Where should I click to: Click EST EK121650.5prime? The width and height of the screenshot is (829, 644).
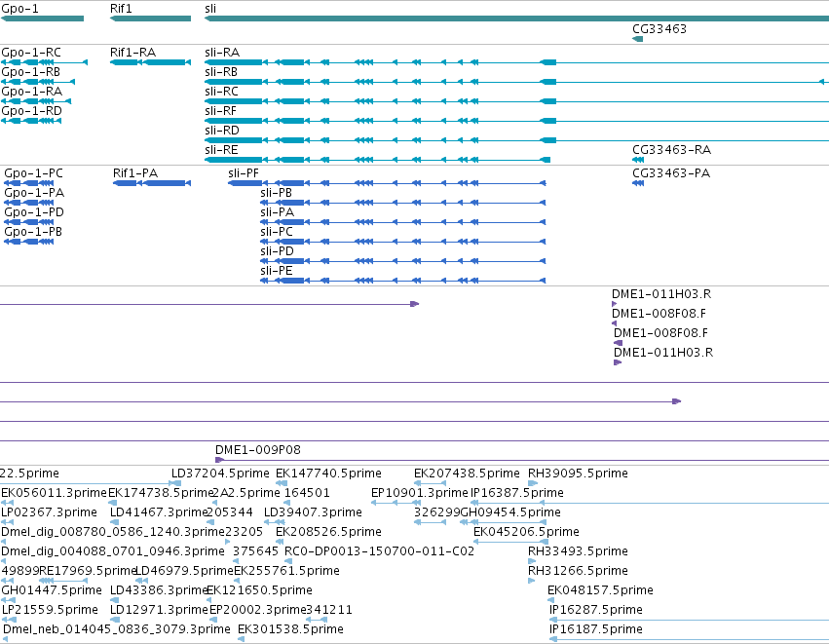click(x=259, y=590)
